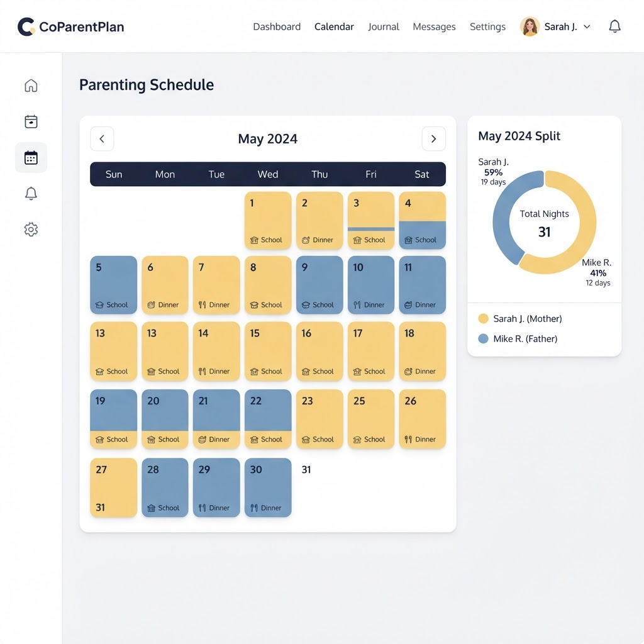Go to the Messages section
Screen dimensions: 644x644
click(434, 26)
